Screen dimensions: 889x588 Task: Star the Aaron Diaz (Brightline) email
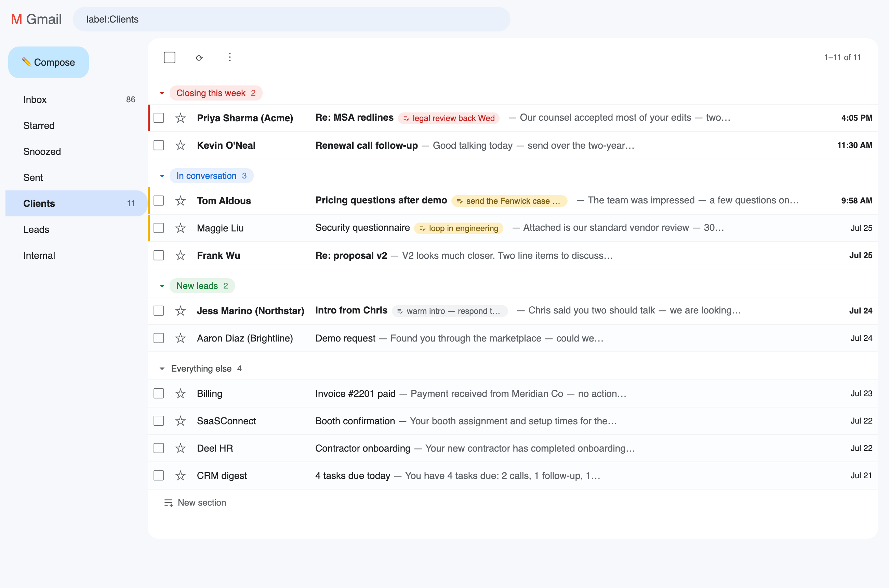[x=181, y=338]
